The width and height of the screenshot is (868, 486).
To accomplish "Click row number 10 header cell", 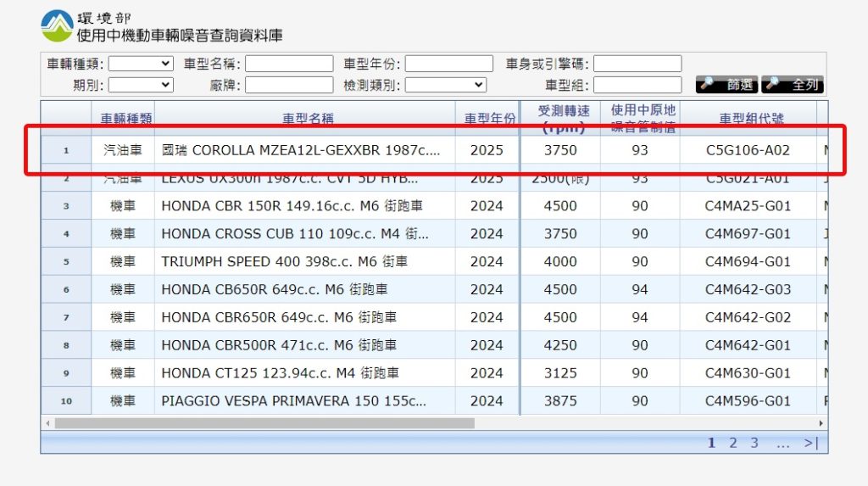I will click(66, 400).
